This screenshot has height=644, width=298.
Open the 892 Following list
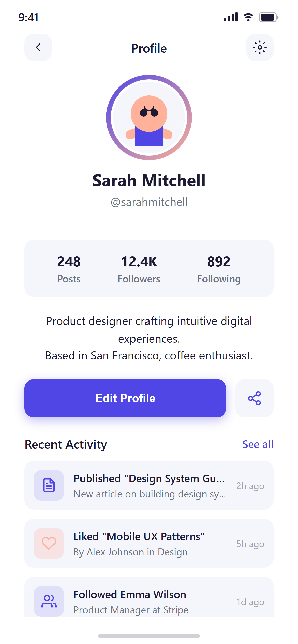pos(219,269)
